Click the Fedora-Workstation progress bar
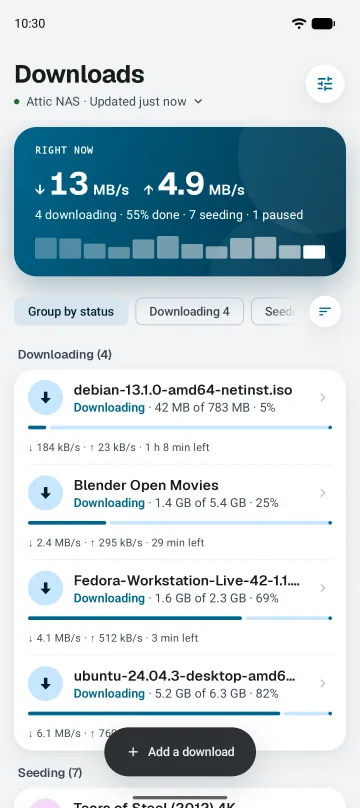 pos(180,618)
